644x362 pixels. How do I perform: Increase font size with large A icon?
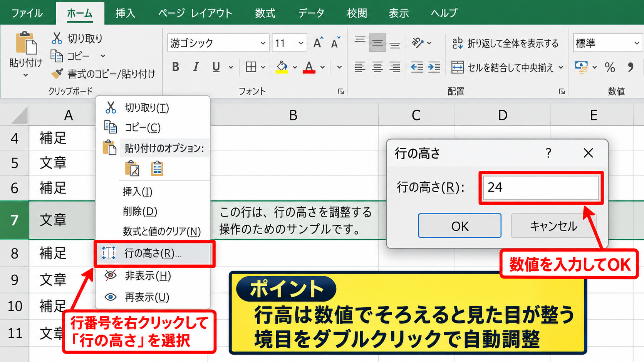(318, 43)
